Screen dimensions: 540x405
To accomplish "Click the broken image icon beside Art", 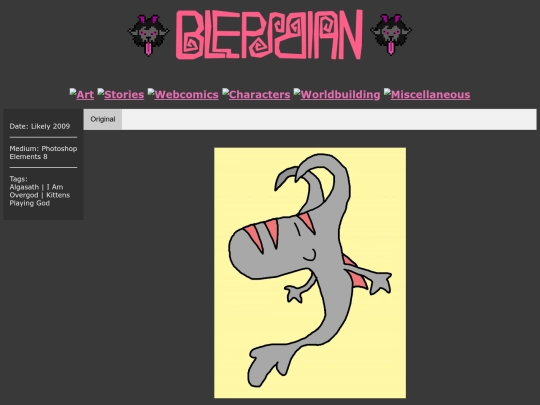I will coord(73,92).
